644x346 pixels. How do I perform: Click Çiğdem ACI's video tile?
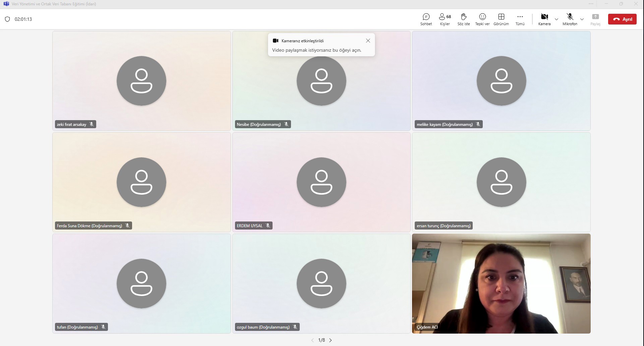tap(501, 284)
